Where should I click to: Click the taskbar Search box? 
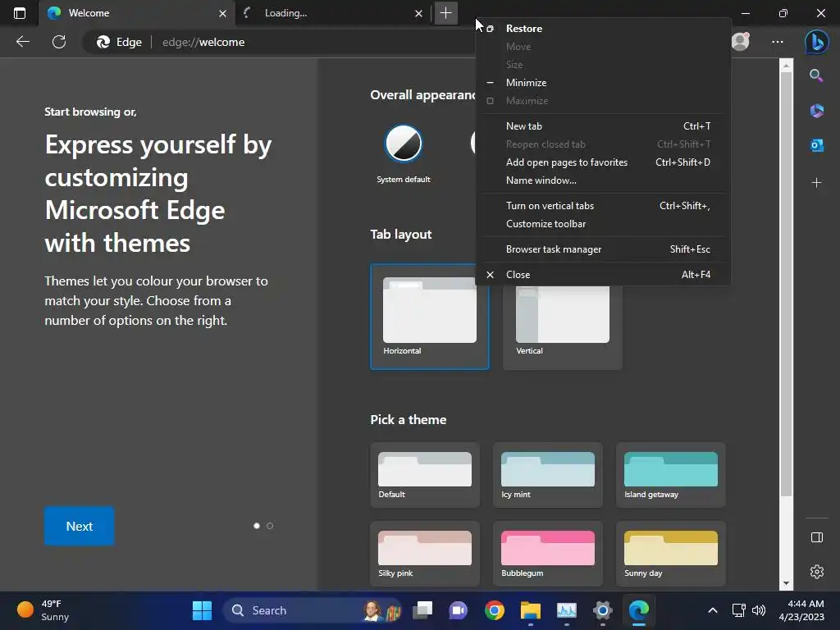313,610
